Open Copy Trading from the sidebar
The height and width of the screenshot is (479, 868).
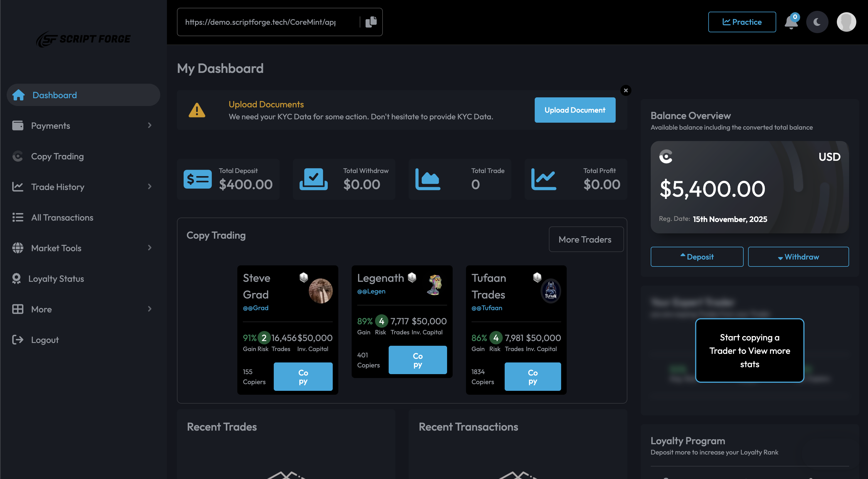(x=57, y=156)
